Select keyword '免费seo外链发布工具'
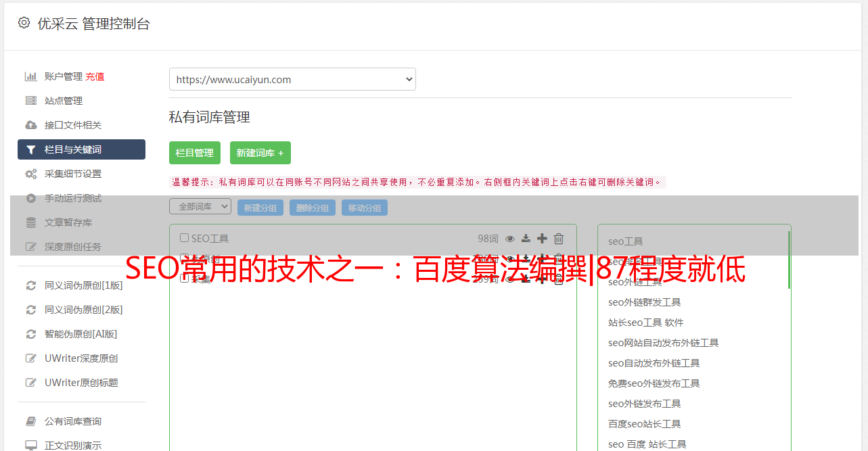The image size is (868, 451). [654, 383]
